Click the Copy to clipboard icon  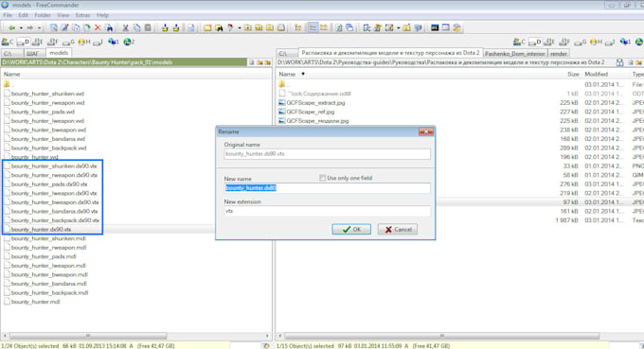(x=136, y=27)
